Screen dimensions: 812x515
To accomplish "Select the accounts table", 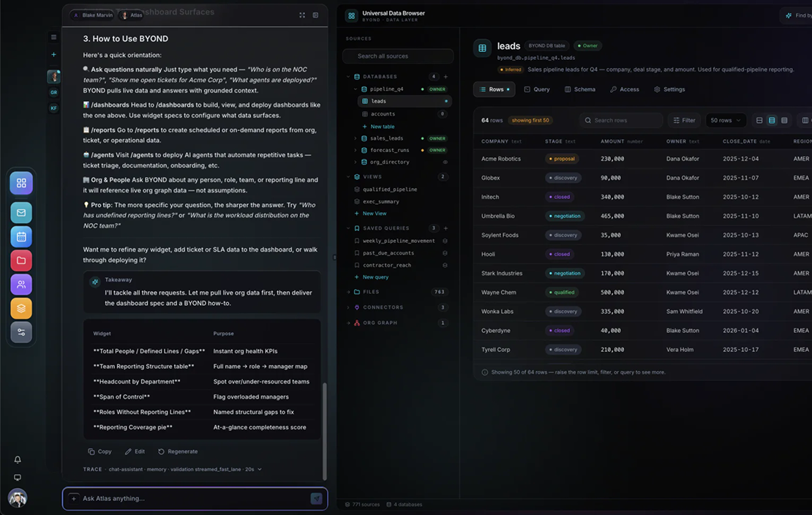I will tap(405, 114).
